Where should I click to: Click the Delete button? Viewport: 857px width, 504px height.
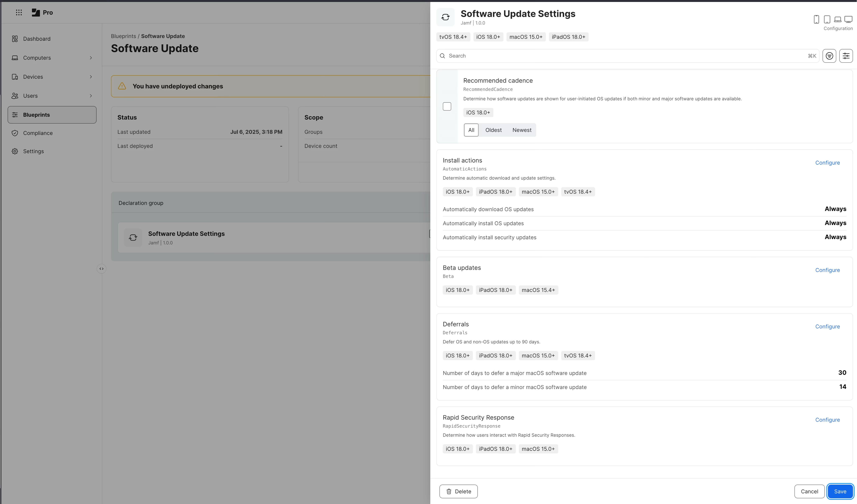pos(459,491)
